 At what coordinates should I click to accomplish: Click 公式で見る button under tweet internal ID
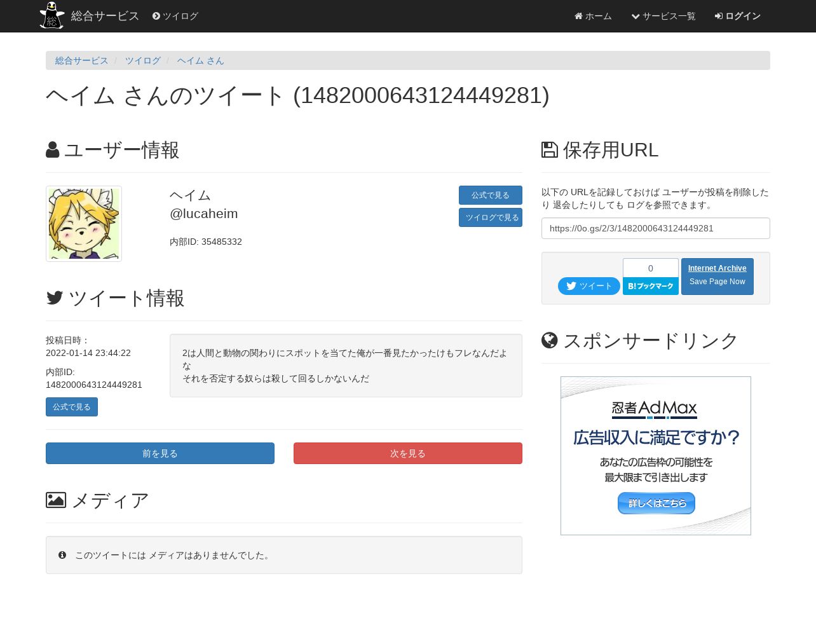(x=72, y=407)
